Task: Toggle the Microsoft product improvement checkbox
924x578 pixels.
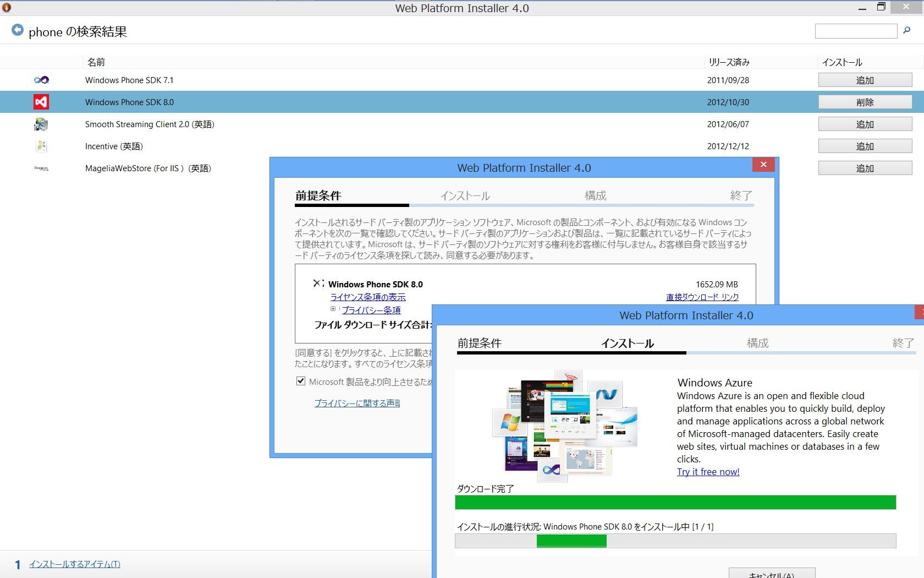Action: pyautogui.click(x=301, y=381)
